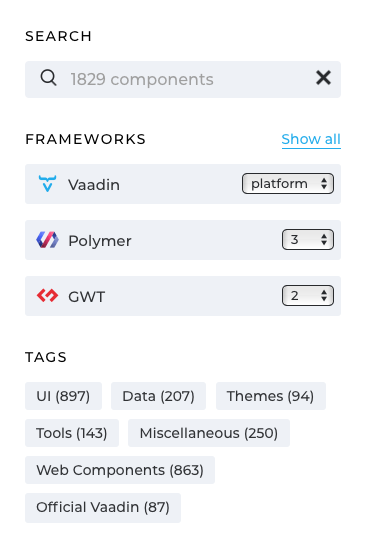This screenshot has width=366, height=545.
Task: Select the Polymer framework row
Action: [183, 240]
